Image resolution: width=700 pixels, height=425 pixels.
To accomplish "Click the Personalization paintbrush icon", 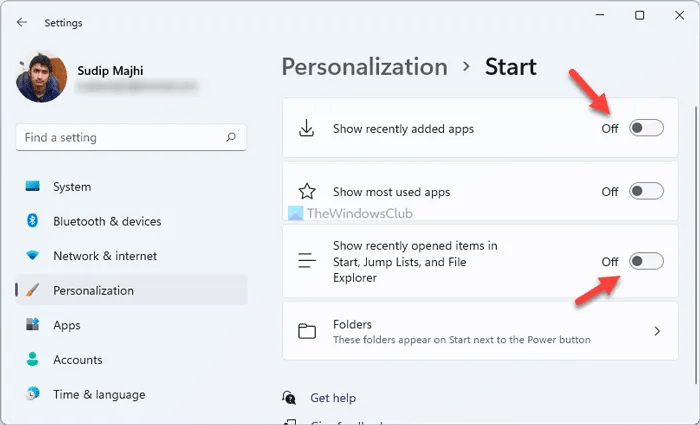I will pyautogui.click(x=33, y=290).
